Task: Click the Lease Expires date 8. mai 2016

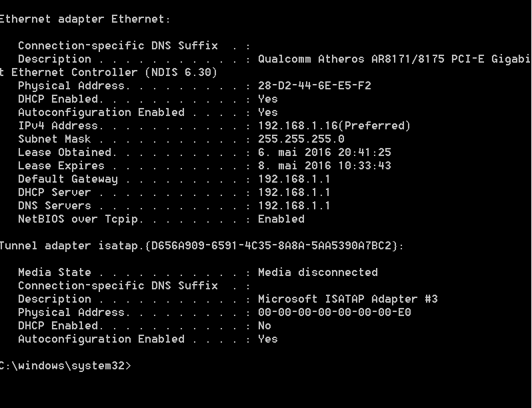Action: point(295,165)
